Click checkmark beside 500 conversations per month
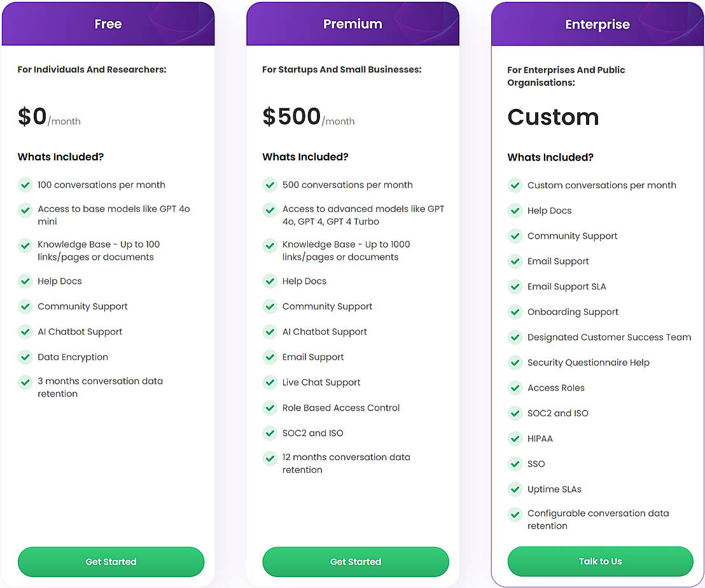The image size is (705, 588). coord(270,185)
